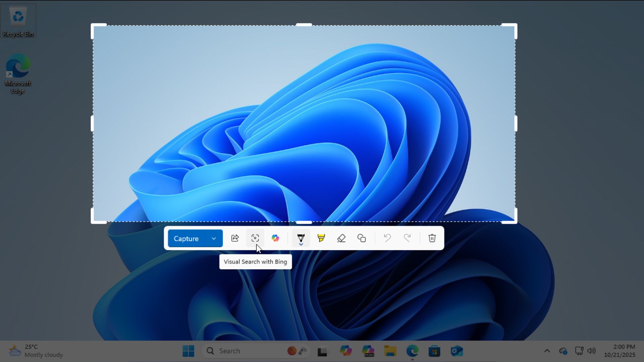Delete the current capture

pyautogui.click(x=432, y=238)
